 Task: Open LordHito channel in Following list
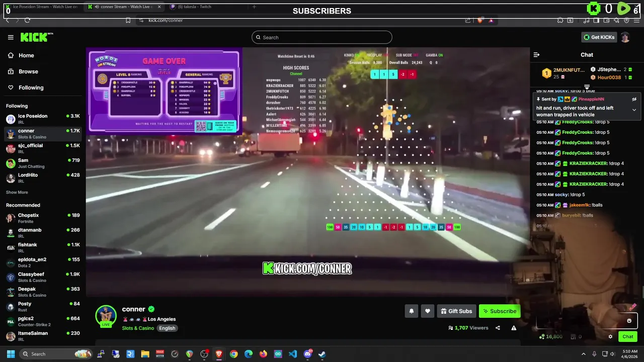point(43,178)
